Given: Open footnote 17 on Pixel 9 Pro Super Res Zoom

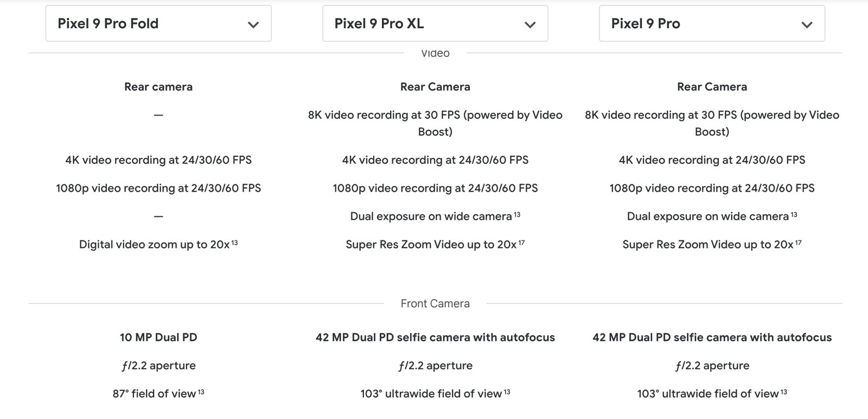Looking at the screenshot, I should pyautogui.click(x=798, y=243).
